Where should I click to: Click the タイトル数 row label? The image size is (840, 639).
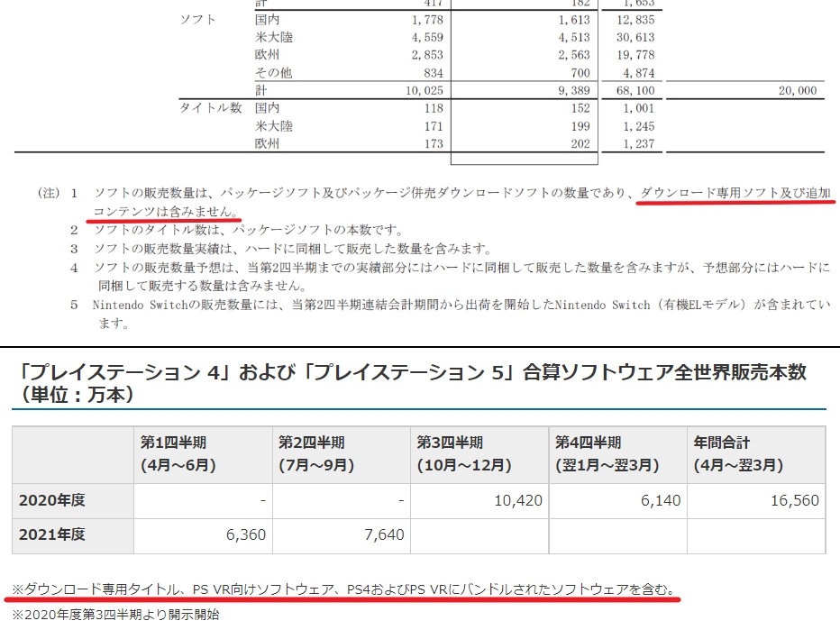point(211,107)
